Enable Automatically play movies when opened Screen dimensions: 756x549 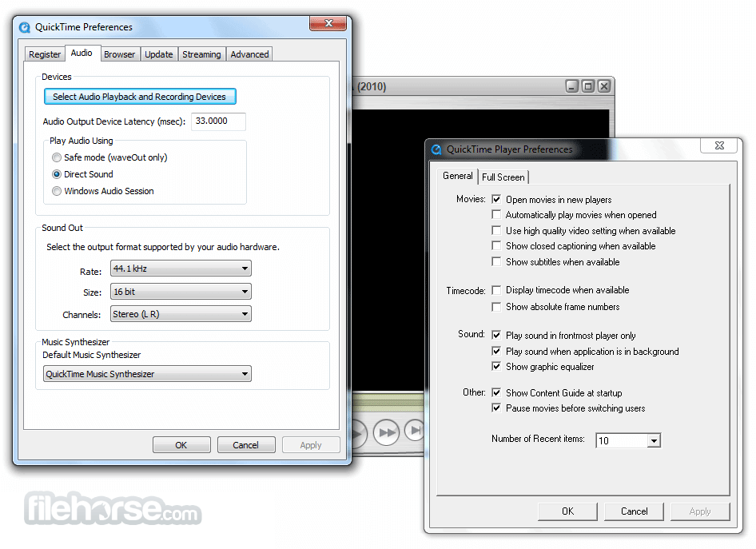coord(496,214)
